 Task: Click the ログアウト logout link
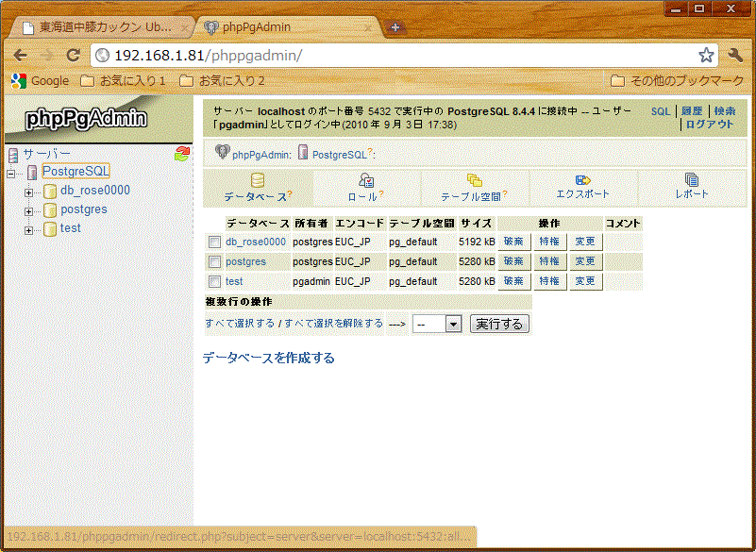point(710,125)
